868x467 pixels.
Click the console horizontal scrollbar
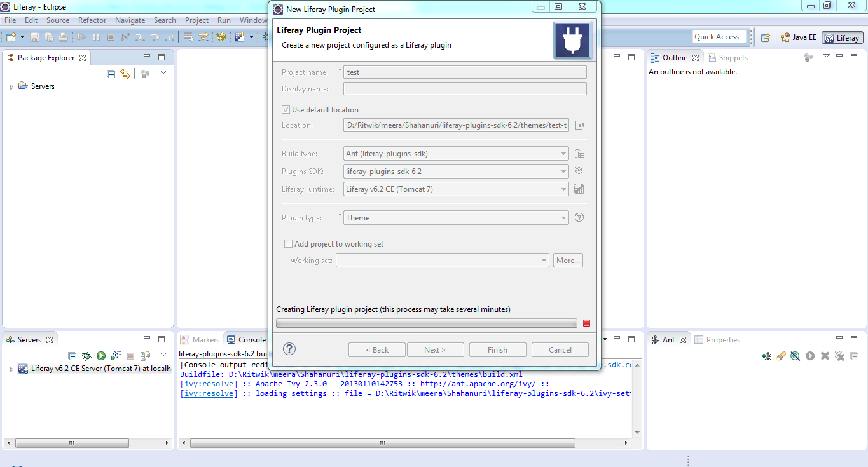383,443
